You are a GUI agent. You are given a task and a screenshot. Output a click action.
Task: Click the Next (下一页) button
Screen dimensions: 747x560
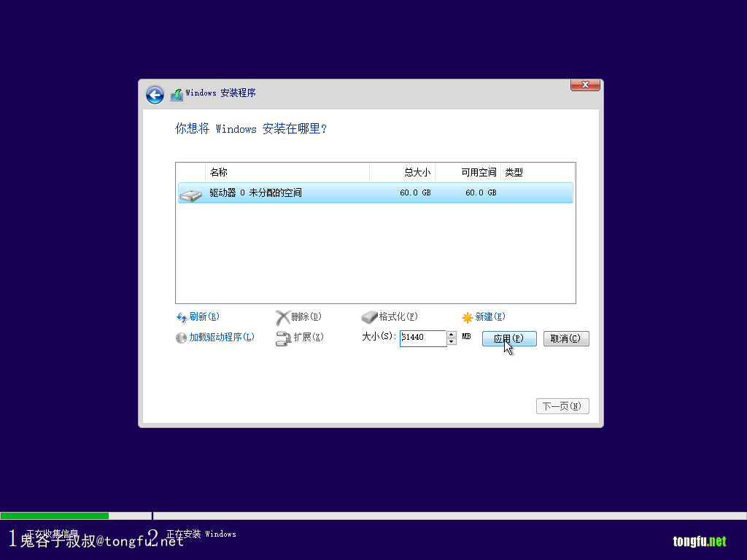pos(562,406)
